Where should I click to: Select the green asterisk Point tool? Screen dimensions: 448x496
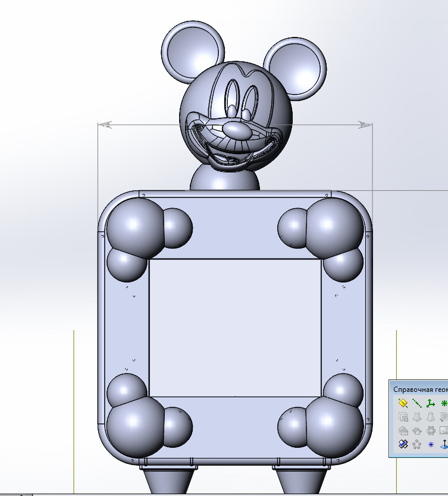pyautogui.click(x=444, y=403)
